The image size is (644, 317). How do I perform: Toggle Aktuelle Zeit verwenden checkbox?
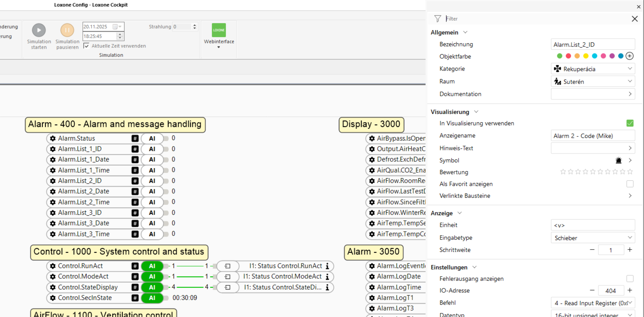tap(86, 46)
